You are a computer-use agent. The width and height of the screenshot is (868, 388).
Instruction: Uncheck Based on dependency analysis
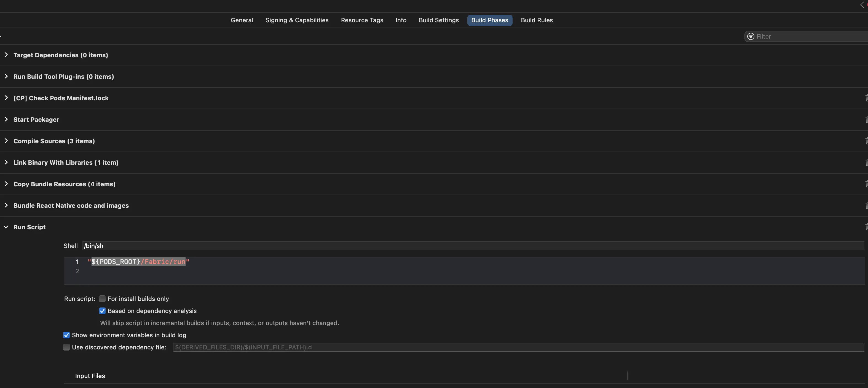pos(102,311)
